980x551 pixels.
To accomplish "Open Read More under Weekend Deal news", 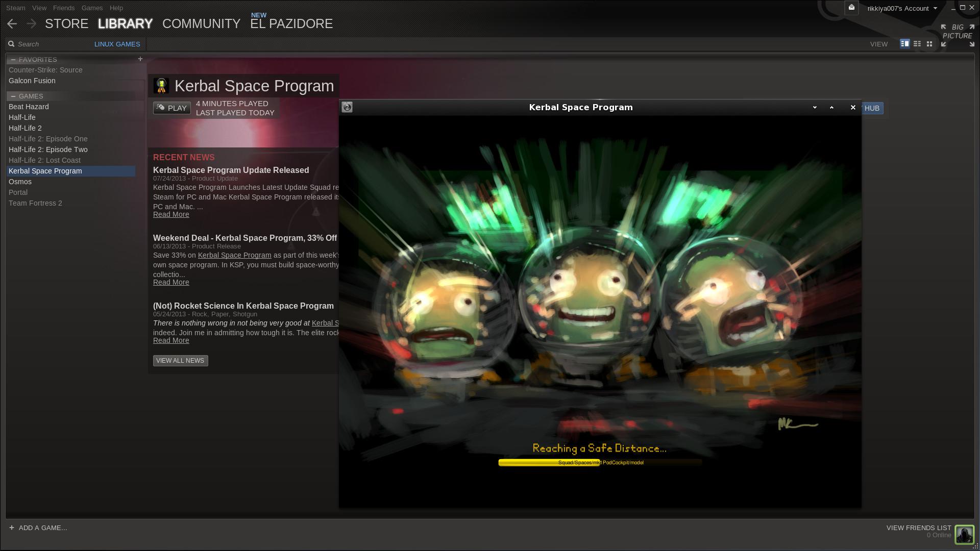I will click(x=171, y=282).
